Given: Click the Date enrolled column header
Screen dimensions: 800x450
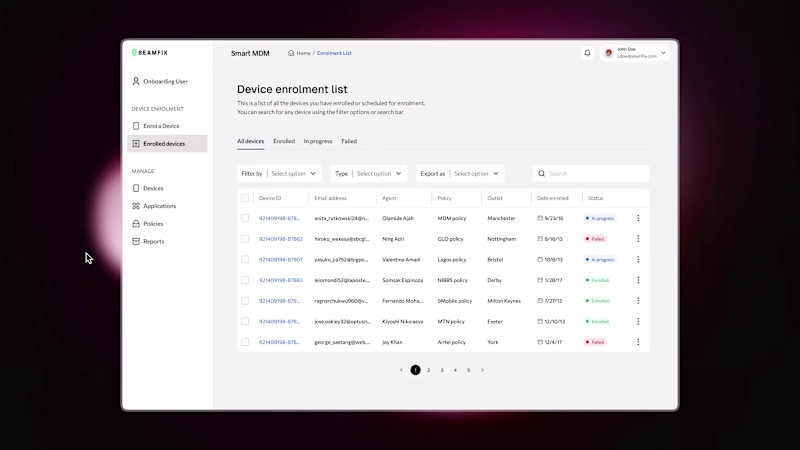Looking at the screenshot, I should [553, 198].
